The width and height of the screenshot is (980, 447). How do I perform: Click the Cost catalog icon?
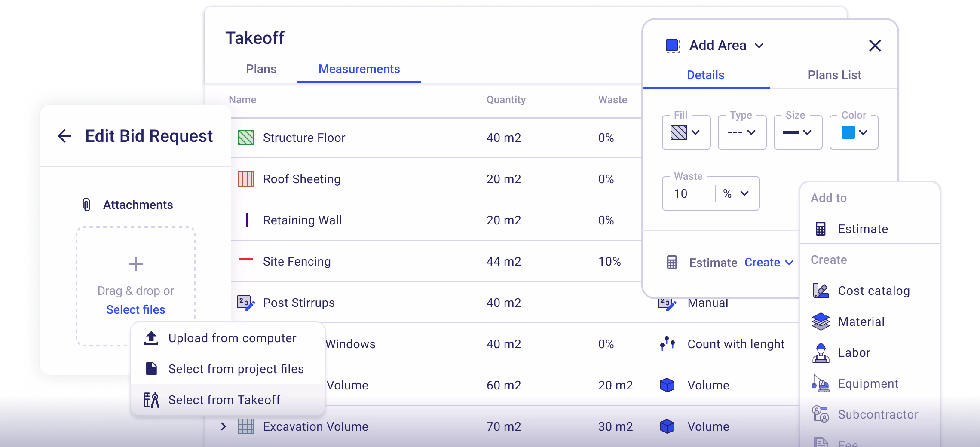click(x=821, y=291)
